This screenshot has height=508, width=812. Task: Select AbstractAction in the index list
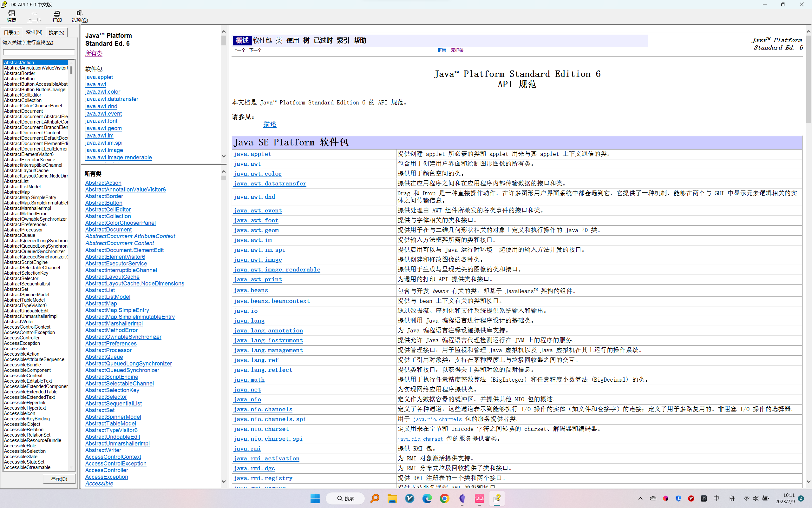tap(35, 62)
